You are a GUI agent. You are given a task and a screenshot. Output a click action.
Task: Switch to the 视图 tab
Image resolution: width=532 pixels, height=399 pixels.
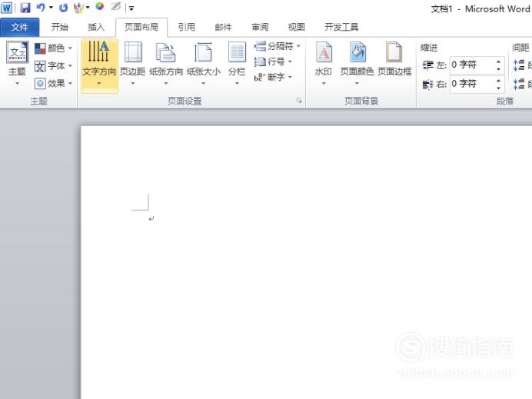pos(296,27)
